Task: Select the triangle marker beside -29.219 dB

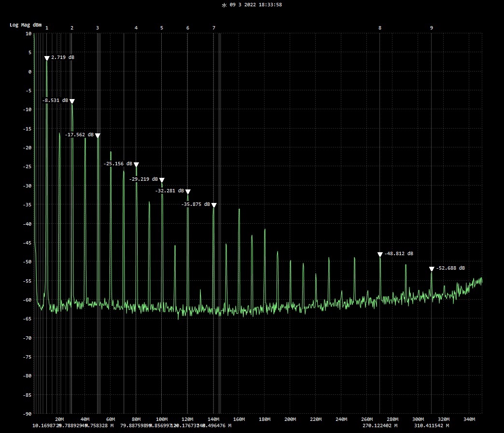Action: 162,180
